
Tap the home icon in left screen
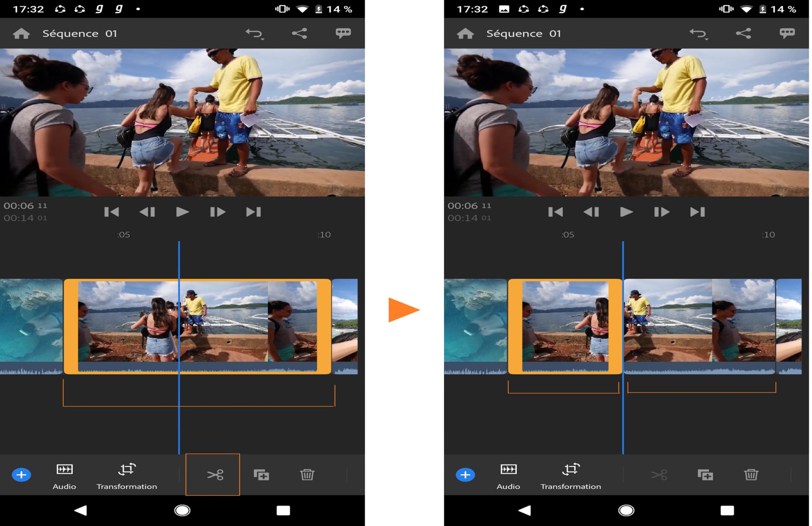coord(21,33)
